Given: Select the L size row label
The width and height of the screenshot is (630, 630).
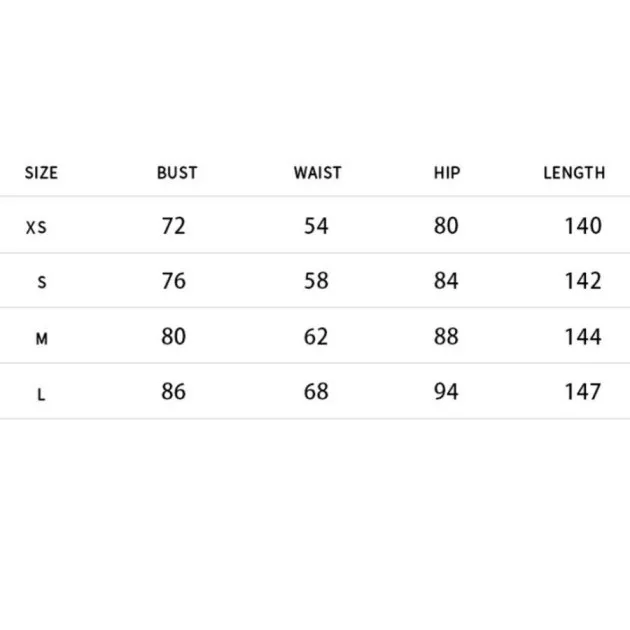Looking at the screenshot, I should (x=41, y=395).
